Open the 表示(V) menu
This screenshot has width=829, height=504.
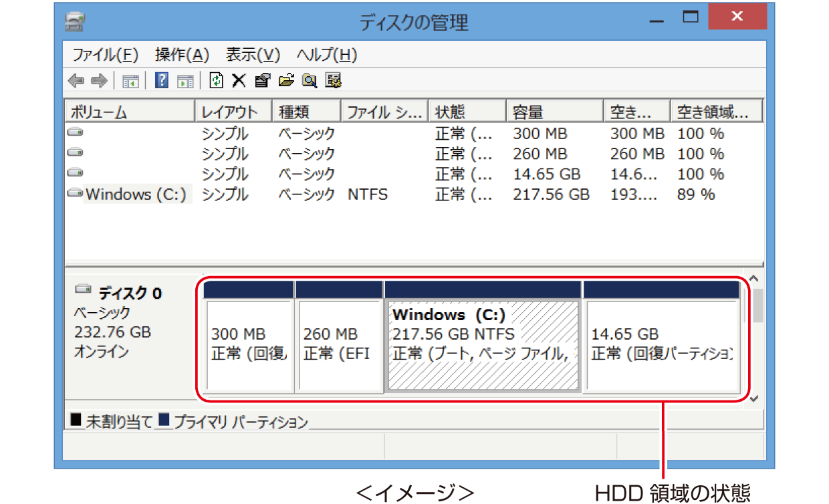click(x=253, y=55)
